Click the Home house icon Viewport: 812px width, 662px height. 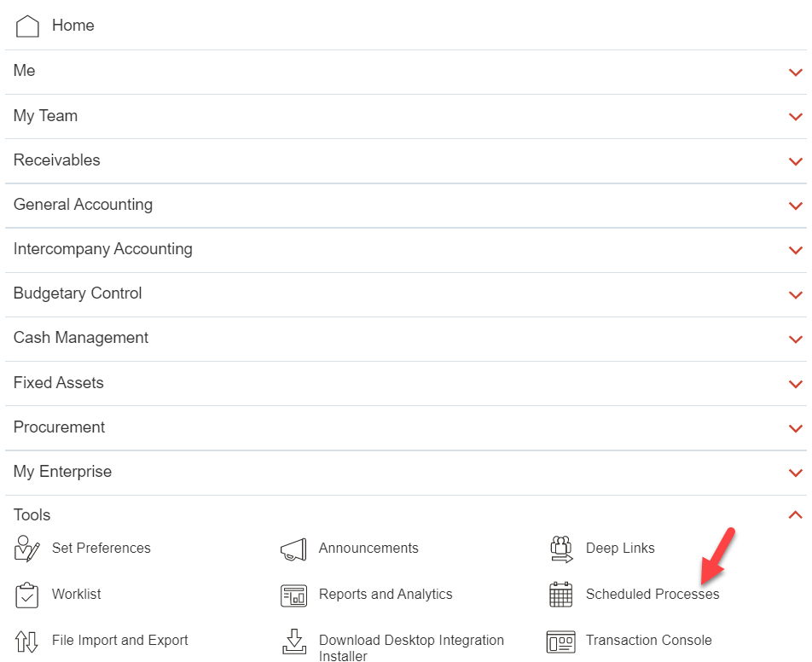(x=26, y=26)
